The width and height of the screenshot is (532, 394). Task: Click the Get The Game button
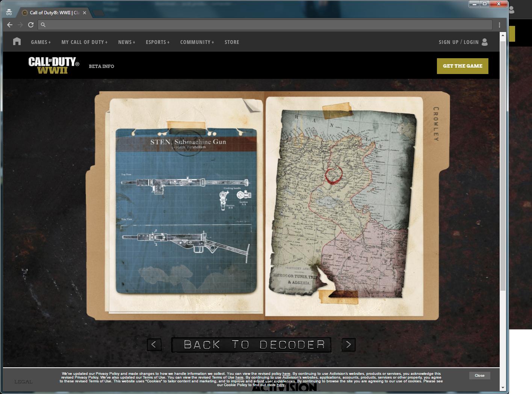(x=462, y=66)
